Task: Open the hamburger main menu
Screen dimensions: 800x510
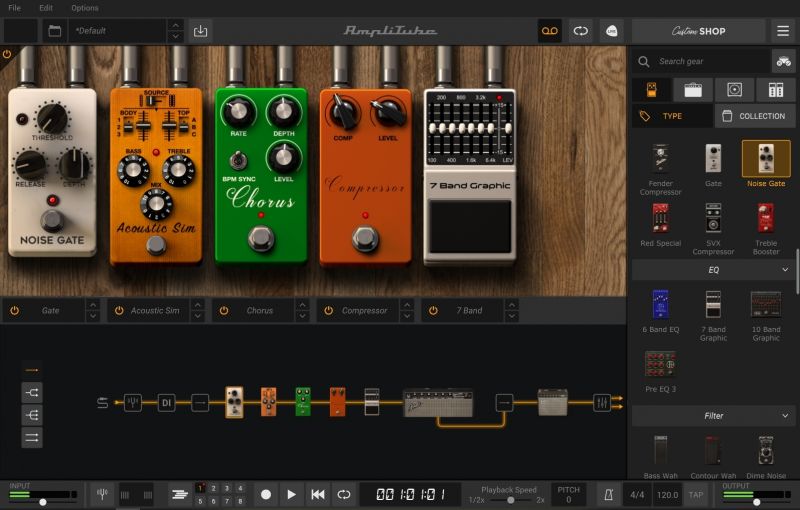Action: (783, 31)
